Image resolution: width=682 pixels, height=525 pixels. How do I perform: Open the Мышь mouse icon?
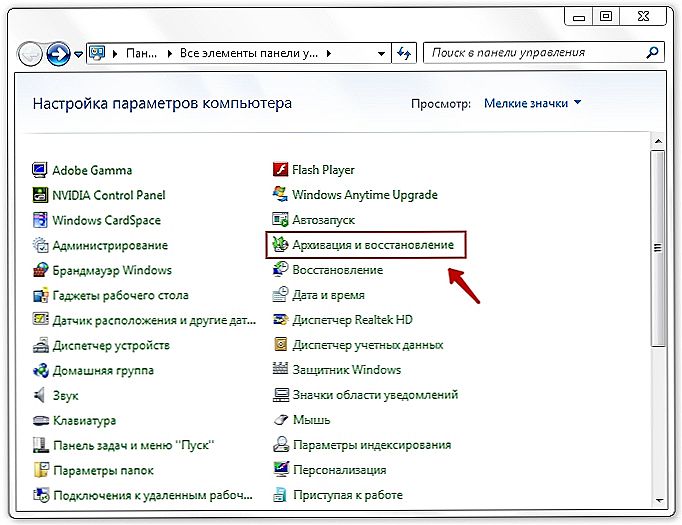click(x=280, y=420)
